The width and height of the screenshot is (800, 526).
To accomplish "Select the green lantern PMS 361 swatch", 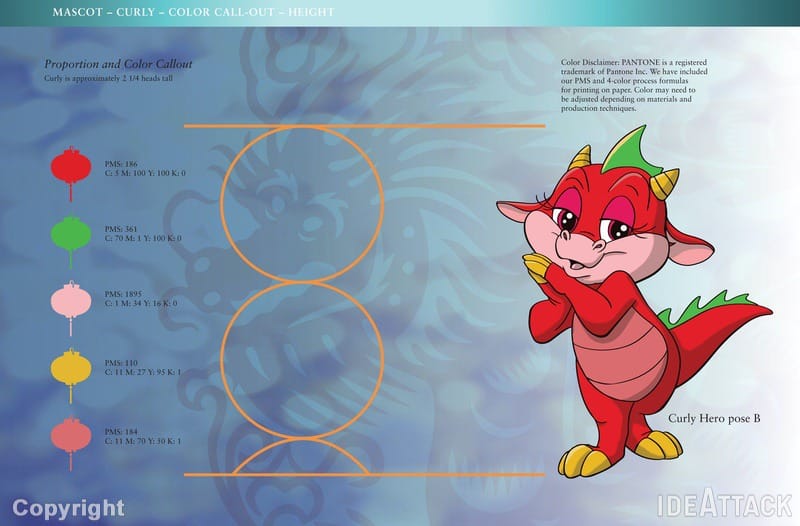I will tap(71, 234).
